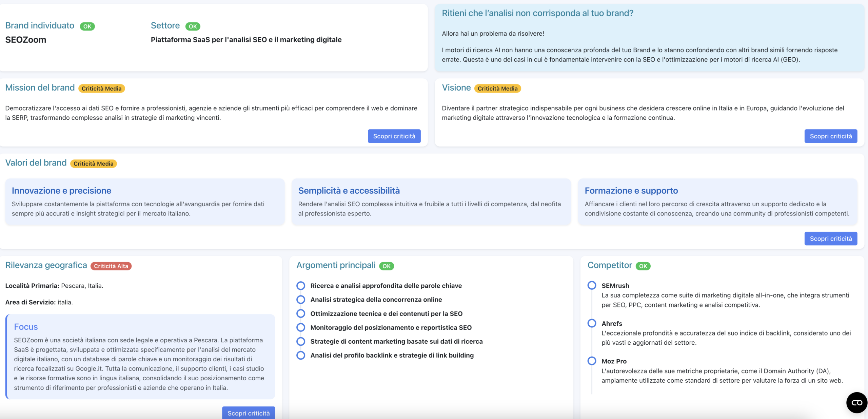
Task: Click the black chat widget icon
Action: pyautogui.click(x=856, y=402)
